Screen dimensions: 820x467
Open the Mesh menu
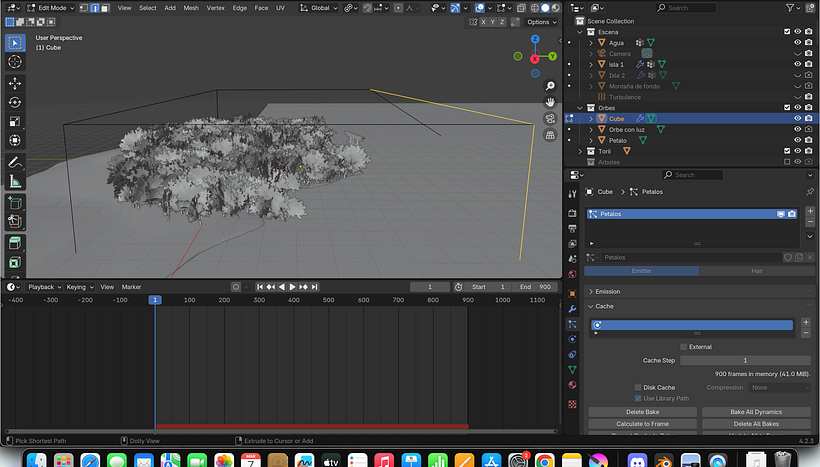click(191, 8)
